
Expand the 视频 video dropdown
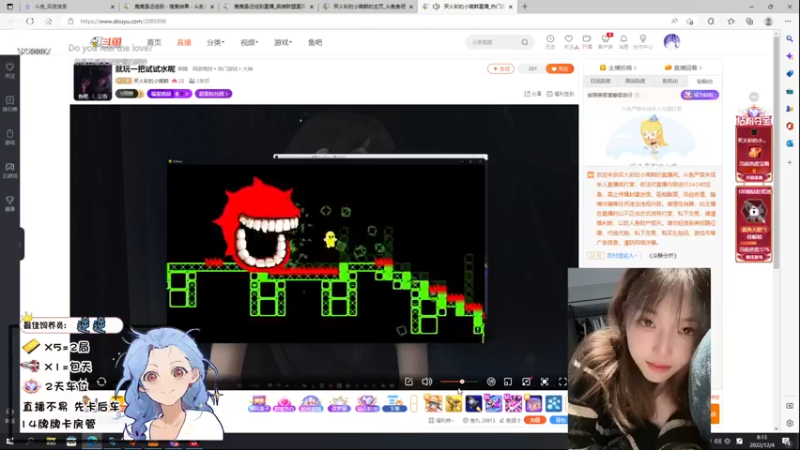[x=249, y=42]
